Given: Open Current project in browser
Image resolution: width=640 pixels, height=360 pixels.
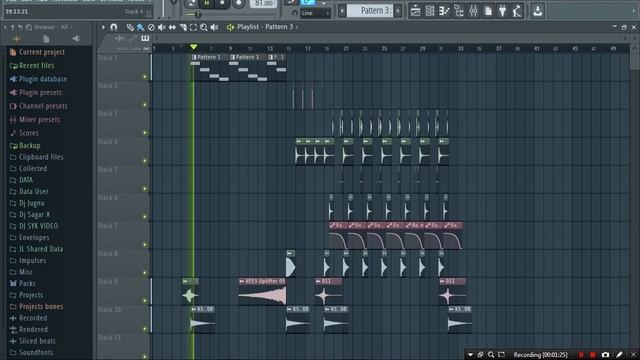Looking at the screenshot, I should click(x=37, y=52).
